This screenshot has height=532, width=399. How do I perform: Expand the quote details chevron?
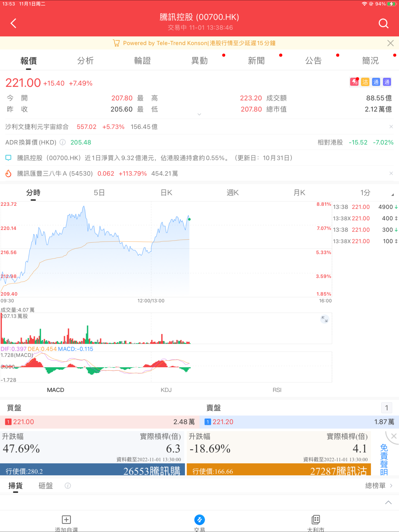199,115
